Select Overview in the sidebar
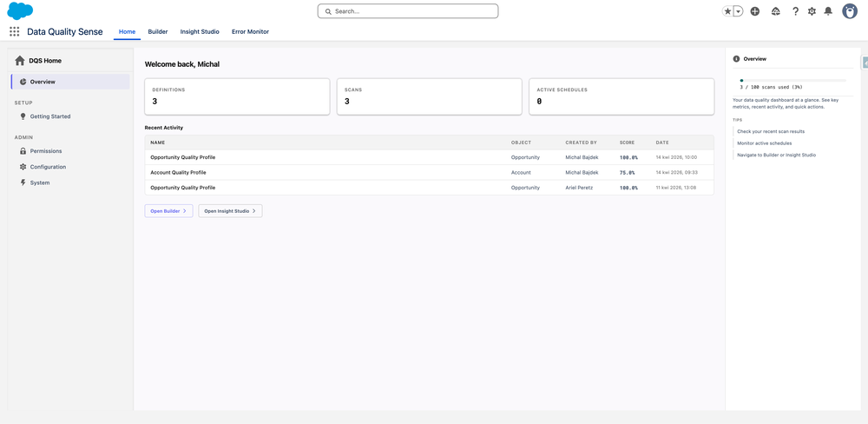Image resolution: width=868 pixels, height=424 pixels. pos(70,82)
